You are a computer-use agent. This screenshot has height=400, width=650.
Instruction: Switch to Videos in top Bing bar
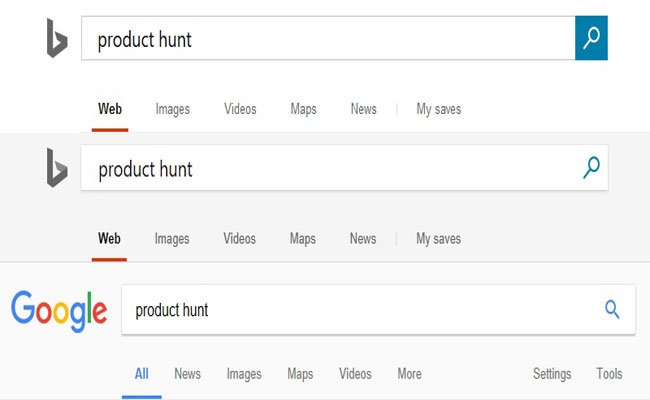pos(240,109)
